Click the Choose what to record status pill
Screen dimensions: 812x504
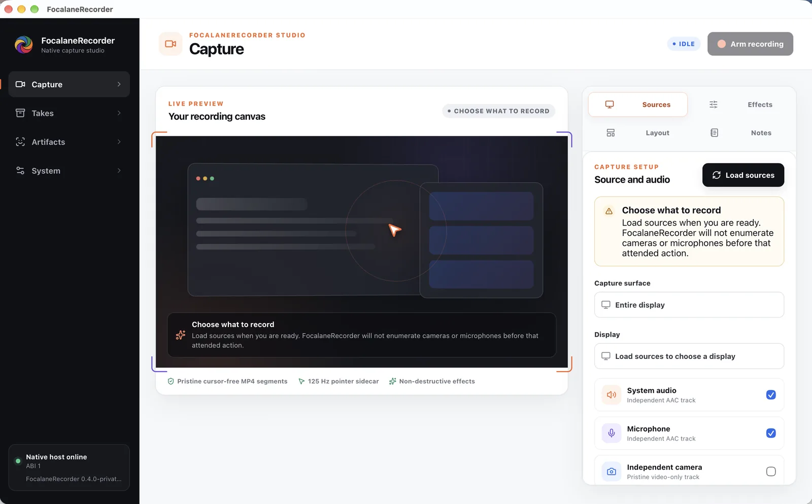[498, 111]
